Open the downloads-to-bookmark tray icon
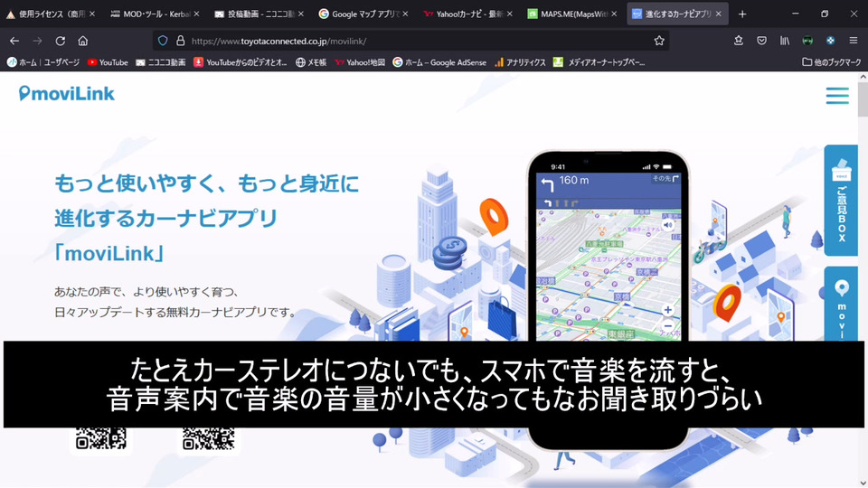Image resolution: width=868 pixels, height=488 pixels. point(739,41)
